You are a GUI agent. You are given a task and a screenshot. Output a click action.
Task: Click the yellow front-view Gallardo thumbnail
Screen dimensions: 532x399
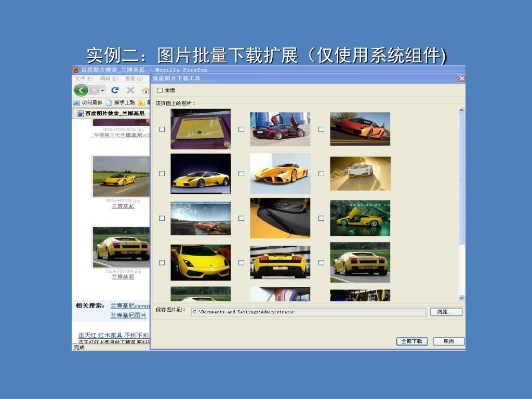pyautogui.click(x=201, y=262)
